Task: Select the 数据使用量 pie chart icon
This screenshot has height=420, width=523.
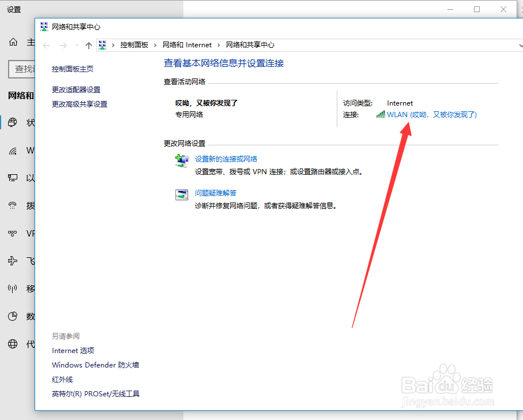Action: (12, 316)
